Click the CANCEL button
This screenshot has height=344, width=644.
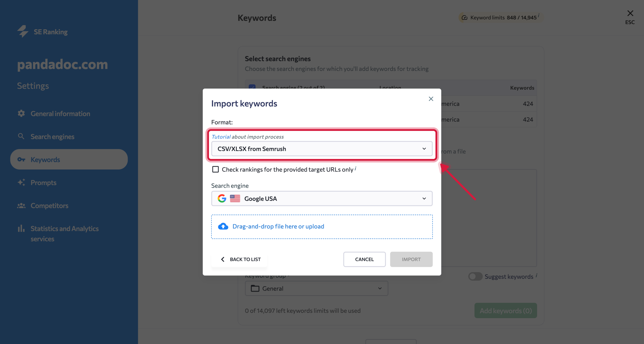point(364,259)
